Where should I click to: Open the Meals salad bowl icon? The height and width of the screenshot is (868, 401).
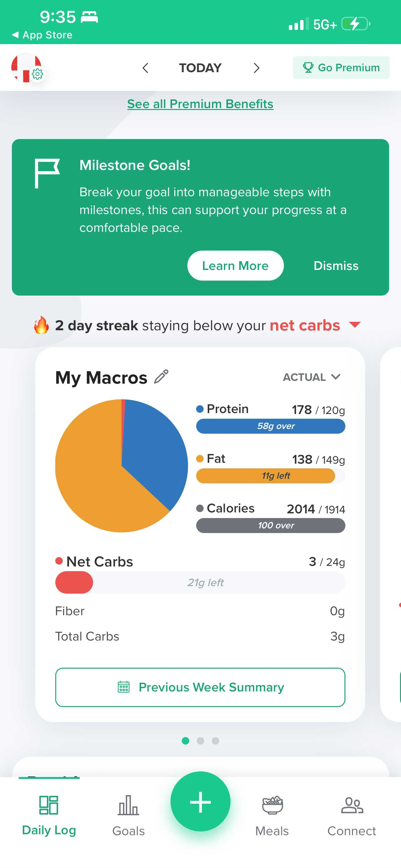coord(272,805)
